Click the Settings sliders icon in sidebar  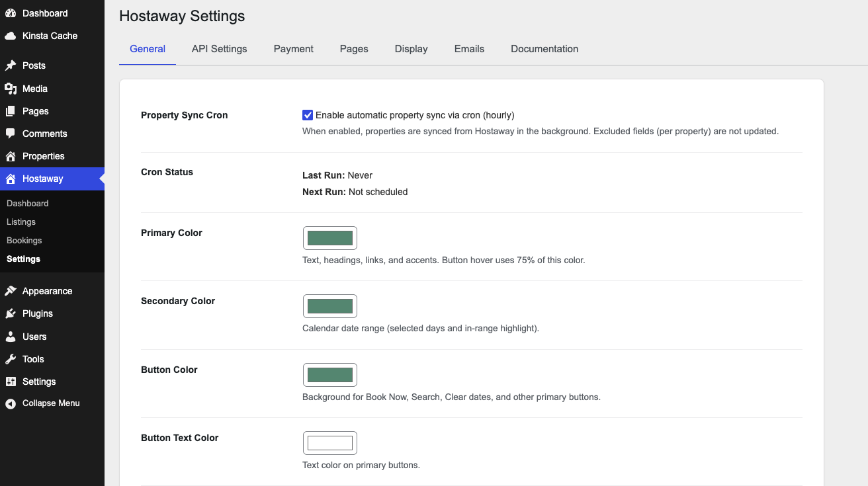pos(11,382)
